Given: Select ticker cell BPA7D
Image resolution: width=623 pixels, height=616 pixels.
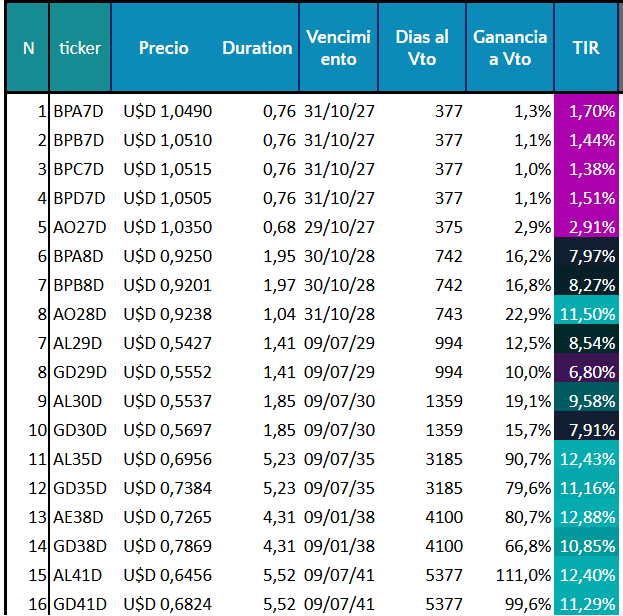Looking at the screenshot, I should pos(78,111).
